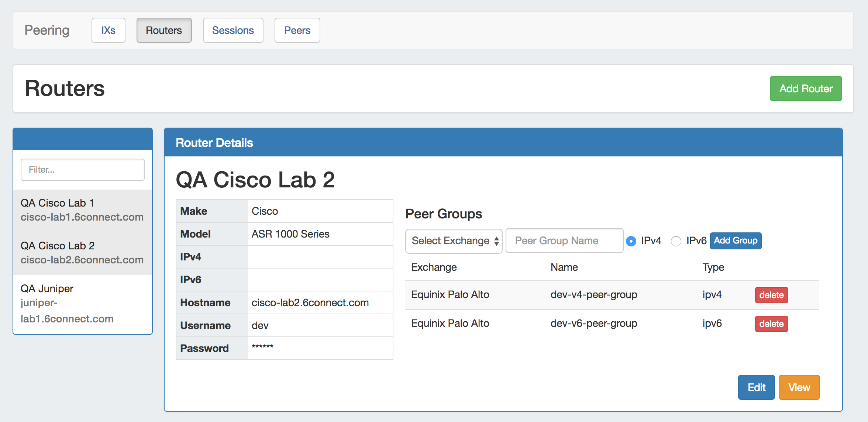Select QA Cisco Lab 2 router
868x422 pixels.
click(82, 253)
